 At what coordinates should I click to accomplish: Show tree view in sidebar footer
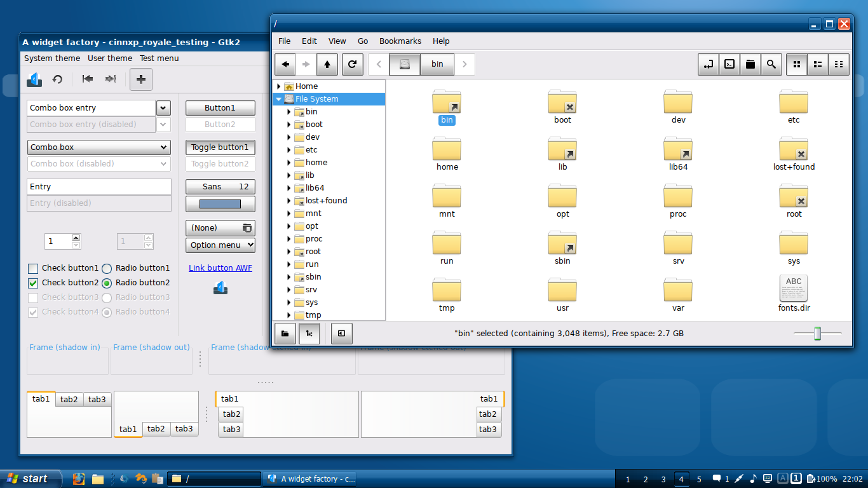coord(309,333)
